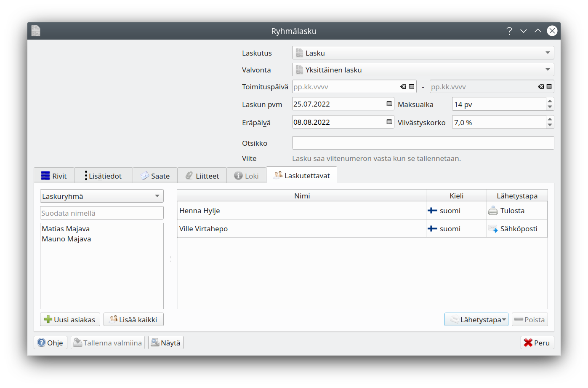The width and height of the screenshot is (588, 388).
Task: Open the help question mark in title bar
Action: pyautogui.click(x=509, y=31)
